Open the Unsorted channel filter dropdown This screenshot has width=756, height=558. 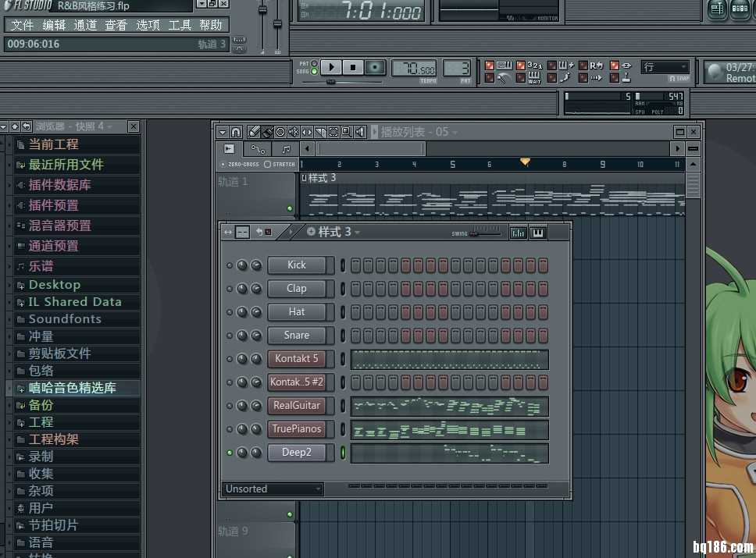[273, 489]
